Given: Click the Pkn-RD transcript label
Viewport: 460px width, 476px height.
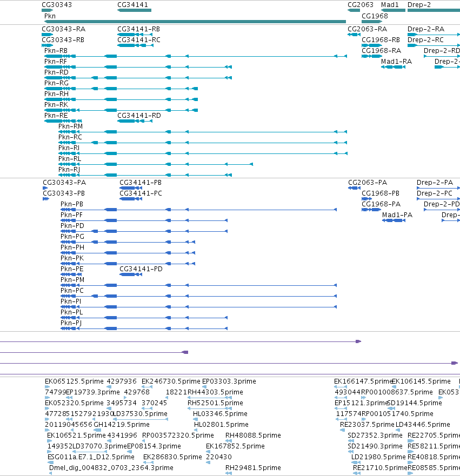Looking at the screenshot, I should (x=56, y=72).
